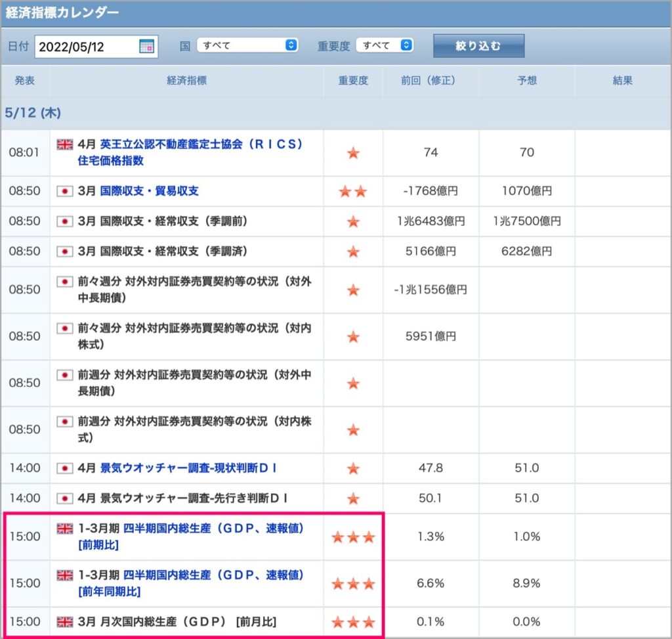Open the 重要度 importance dropdown
Image resolution: width=672 pixels, height=639 pixels.
[x=385, y=45]
